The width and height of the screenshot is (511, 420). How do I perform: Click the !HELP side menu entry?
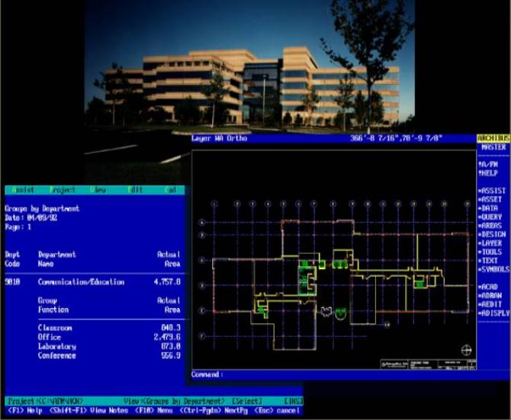(488, 173)
